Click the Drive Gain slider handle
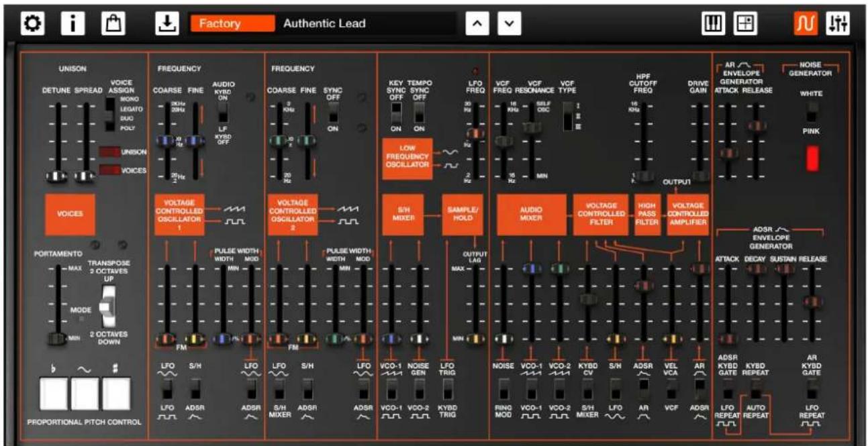This screenshot has height=446, width=868. click(700, 176)
